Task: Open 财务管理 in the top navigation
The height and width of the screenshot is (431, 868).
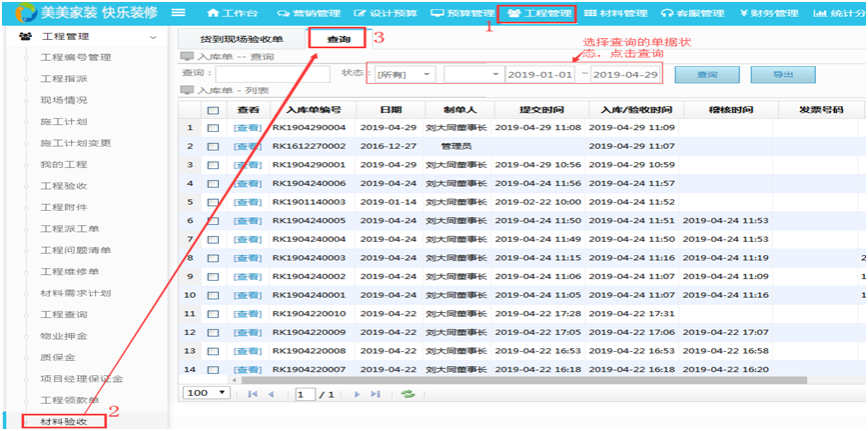Action: pyautogui.click(x=769, y=13)
